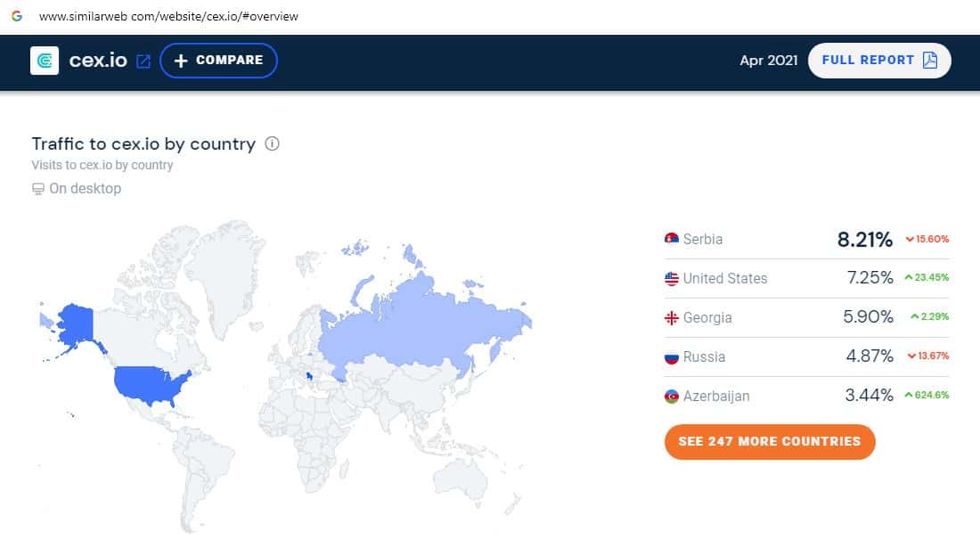
Task: Click Visits to cex.io by country subtitle
Action: pyautogui.click(x=102, y=165)
